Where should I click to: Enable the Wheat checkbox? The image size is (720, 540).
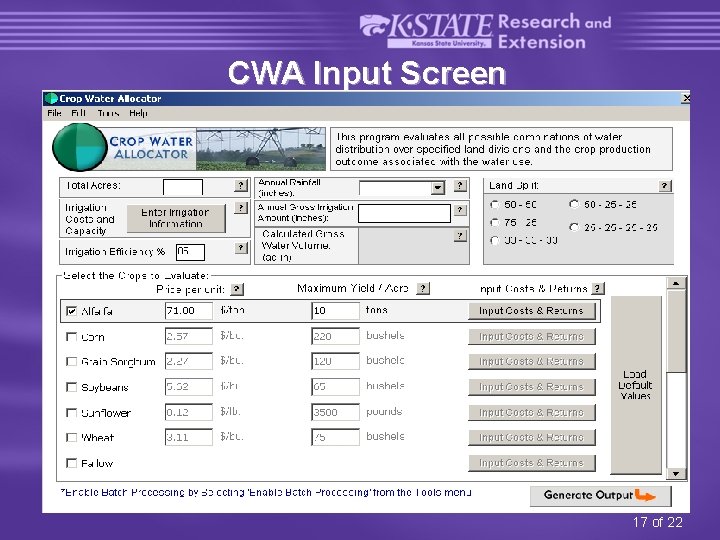click(x=71, y=438)
